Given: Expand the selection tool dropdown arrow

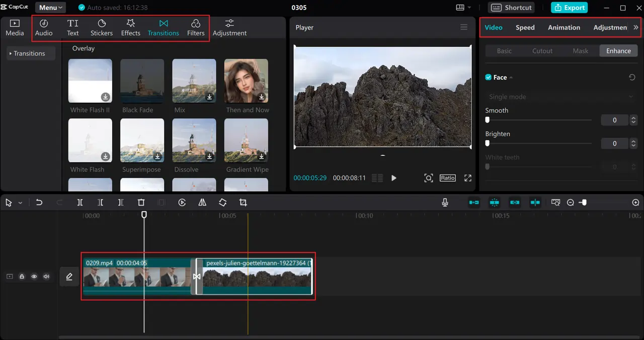Looking at the screenshot, I should [20, 203].
